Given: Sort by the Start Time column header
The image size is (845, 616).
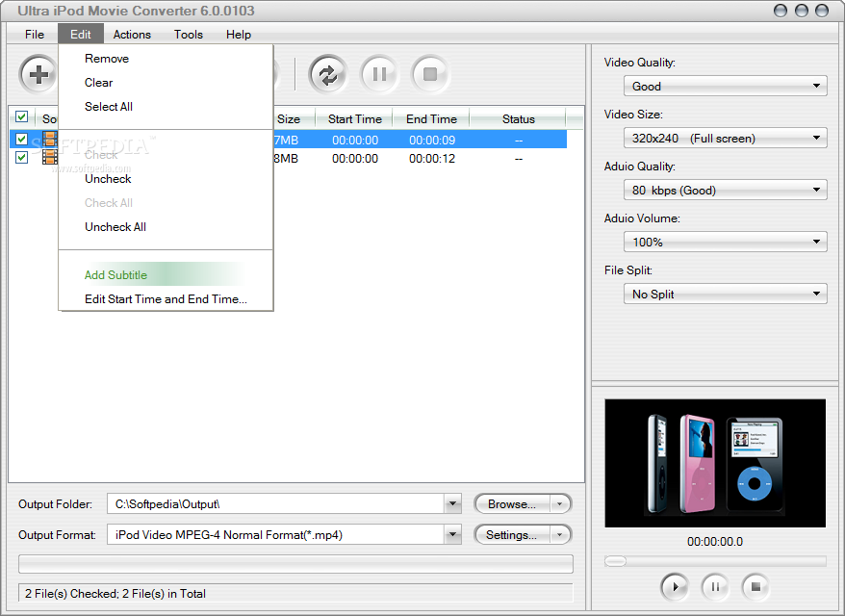Looking at the screenshot, I should (354, 118).
